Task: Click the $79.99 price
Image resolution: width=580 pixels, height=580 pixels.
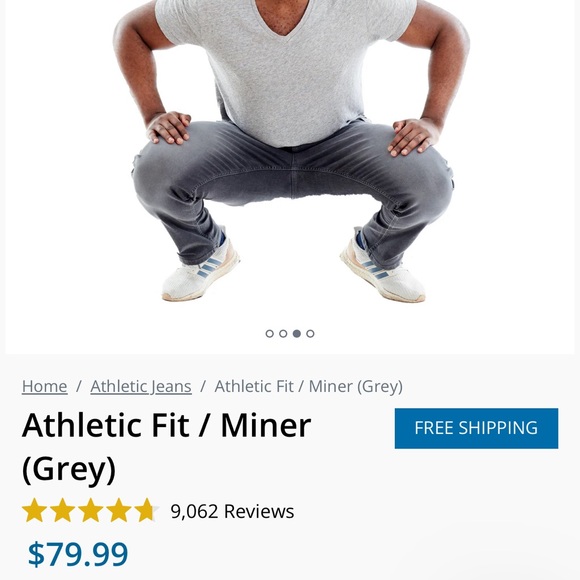Action: pos(78,554)
